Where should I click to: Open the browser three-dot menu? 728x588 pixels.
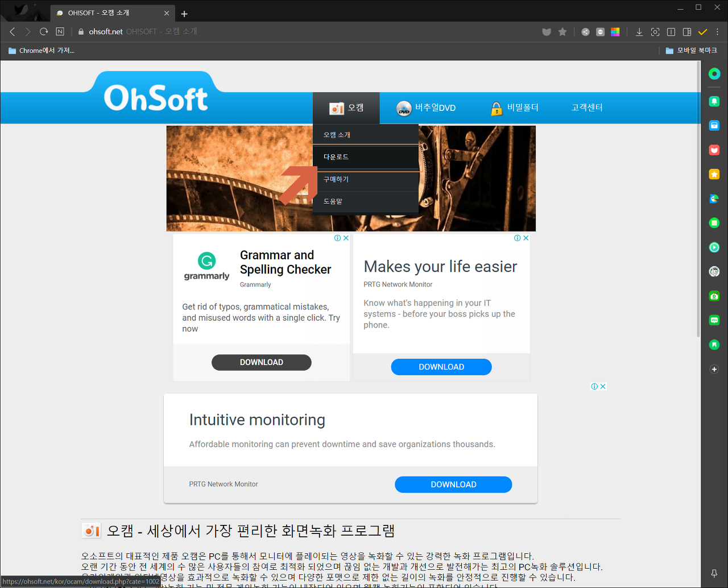click(x=718, y=32)
